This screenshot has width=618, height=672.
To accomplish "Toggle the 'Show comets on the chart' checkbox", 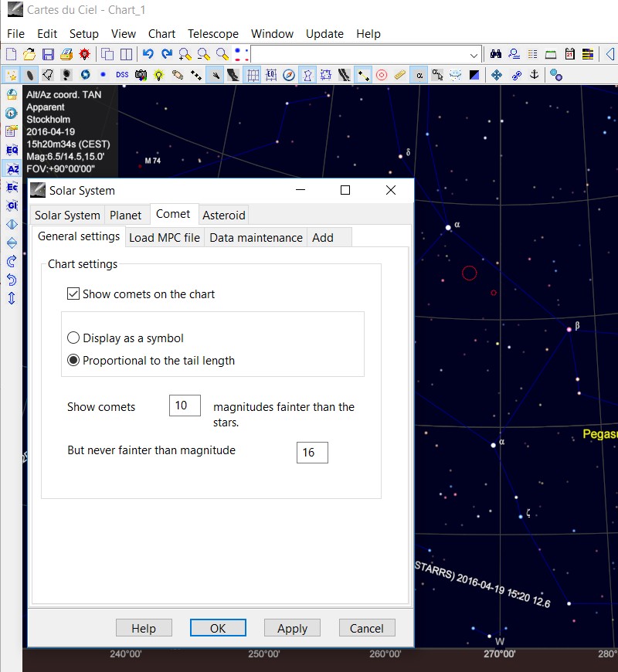I will pyautogui.click(x=73, y=294).
